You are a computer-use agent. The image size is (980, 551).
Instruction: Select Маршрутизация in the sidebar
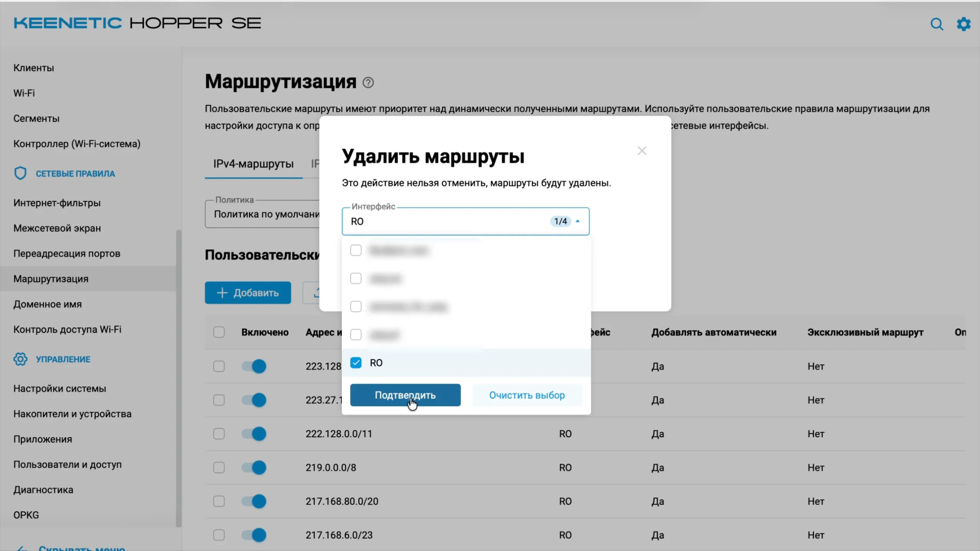click(51, 279)
